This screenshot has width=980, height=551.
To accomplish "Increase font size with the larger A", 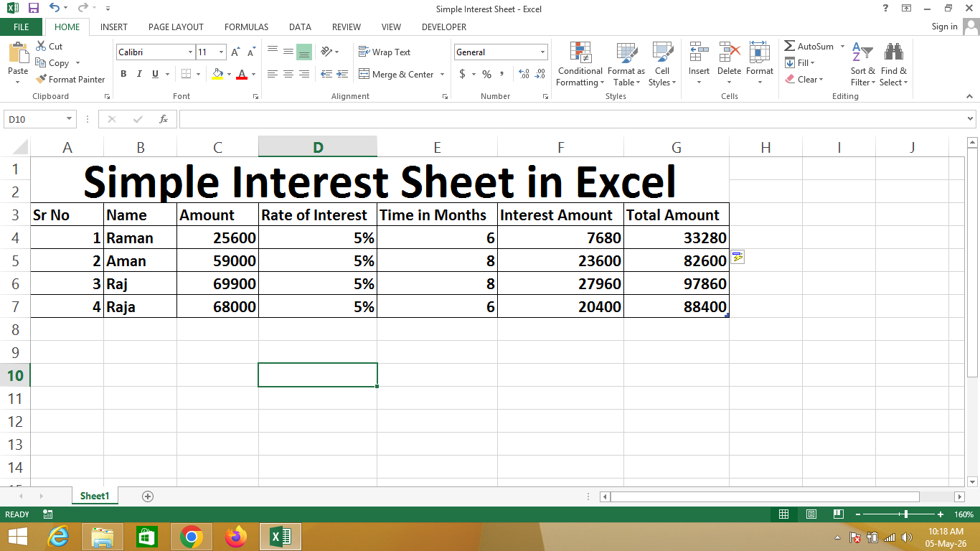I will (x=235, y=52).
